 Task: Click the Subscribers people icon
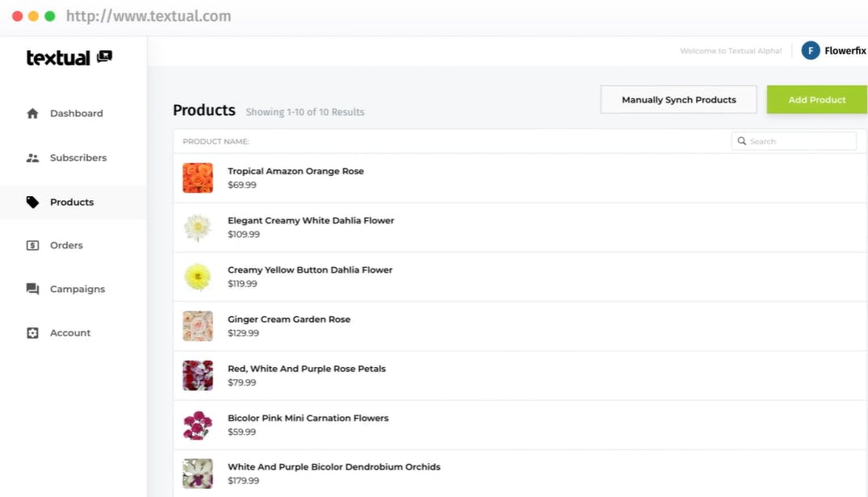[x=32, y=158]
